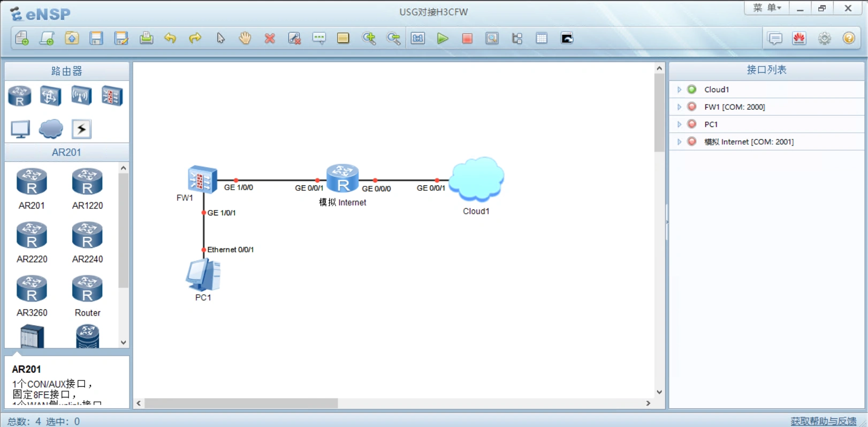The width and height of the screenshot is (868, 427).
Task: Zoom in on the topology
Action: point(369,38)
